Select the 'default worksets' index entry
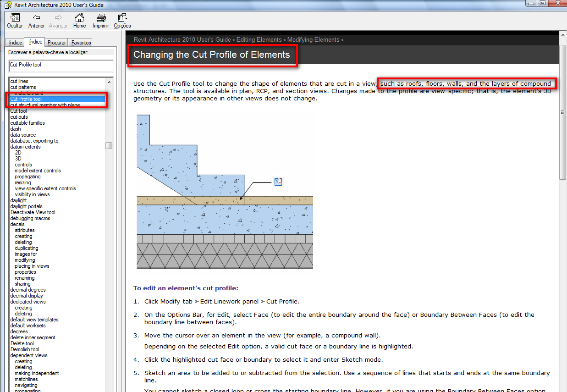 [x=28, y=326]
